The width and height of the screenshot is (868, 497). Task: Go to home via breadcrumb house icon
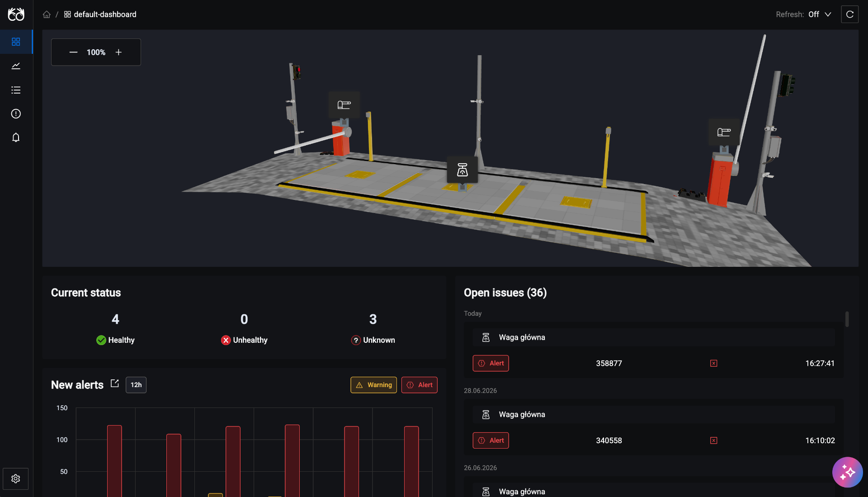point(47,14)
